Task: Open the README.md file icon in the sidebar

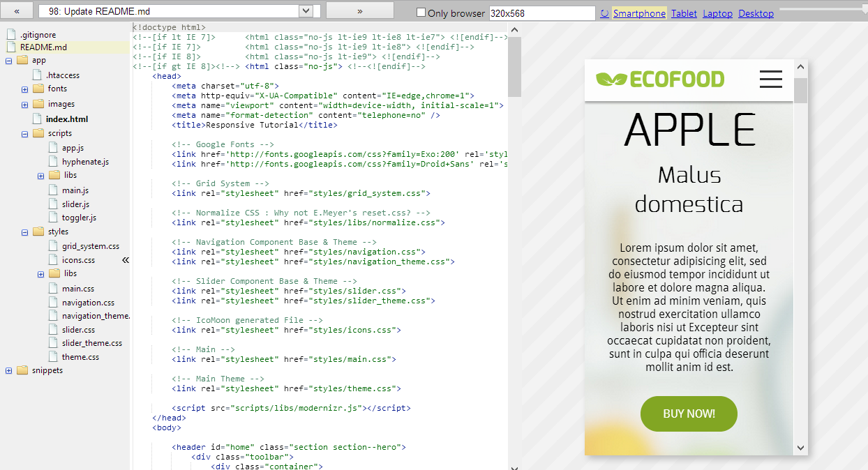Action: tap(12, 47)
